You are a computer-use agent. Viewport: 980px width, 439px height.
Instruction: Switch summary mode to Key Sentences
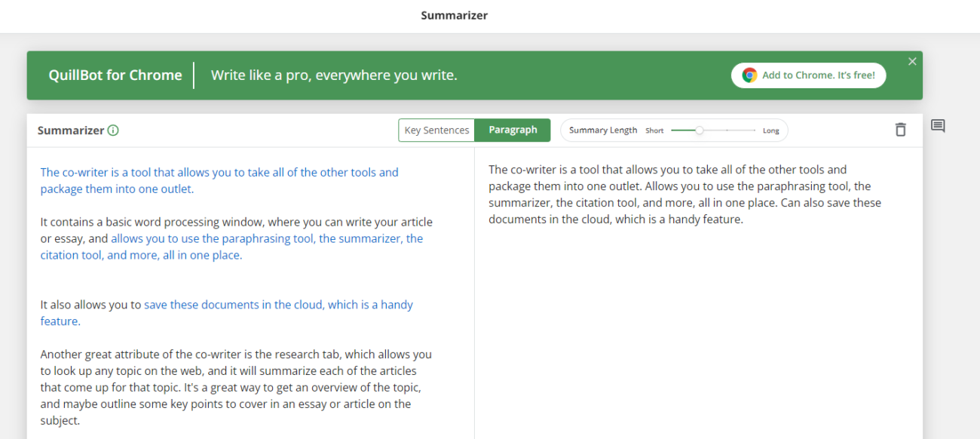(x=436, y=130)
